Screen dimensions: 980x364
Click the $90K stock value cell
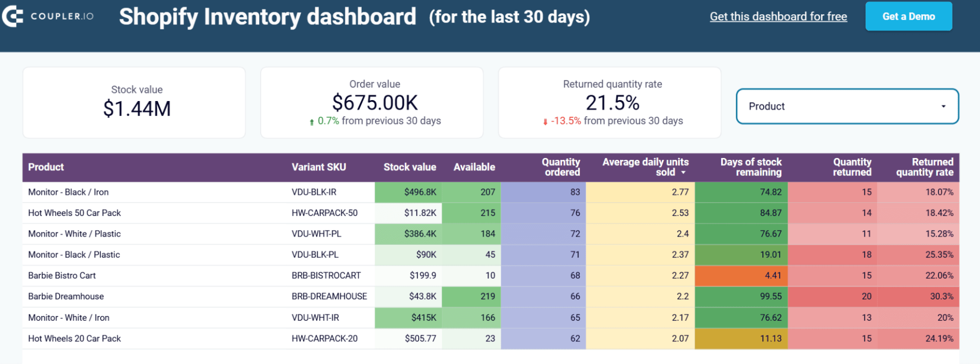[x=408, y=255]
